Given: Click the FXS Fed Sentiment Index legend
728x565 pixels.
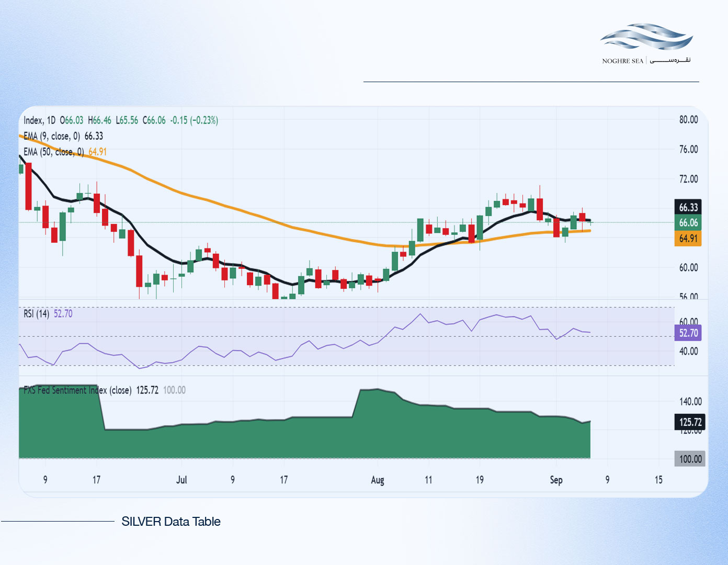Looking at the screenshot, I should point(105,390).
